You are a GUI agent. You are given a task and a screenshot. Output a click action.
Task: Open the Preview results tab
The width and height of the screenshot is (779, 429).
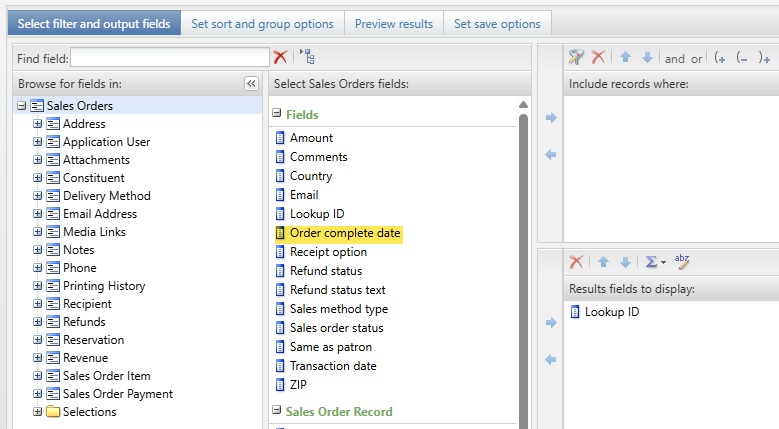[394, 23]
